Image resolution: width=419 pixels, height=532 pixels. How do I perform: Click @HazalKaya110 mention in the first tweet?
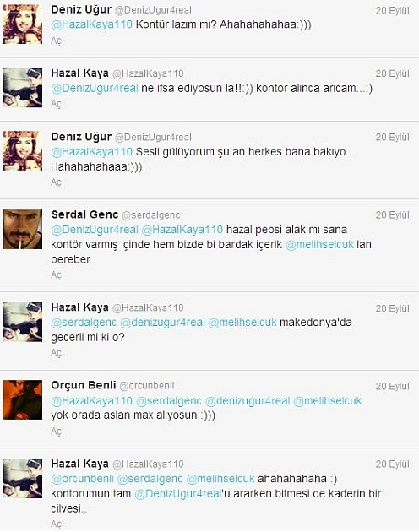pos(92,24)
